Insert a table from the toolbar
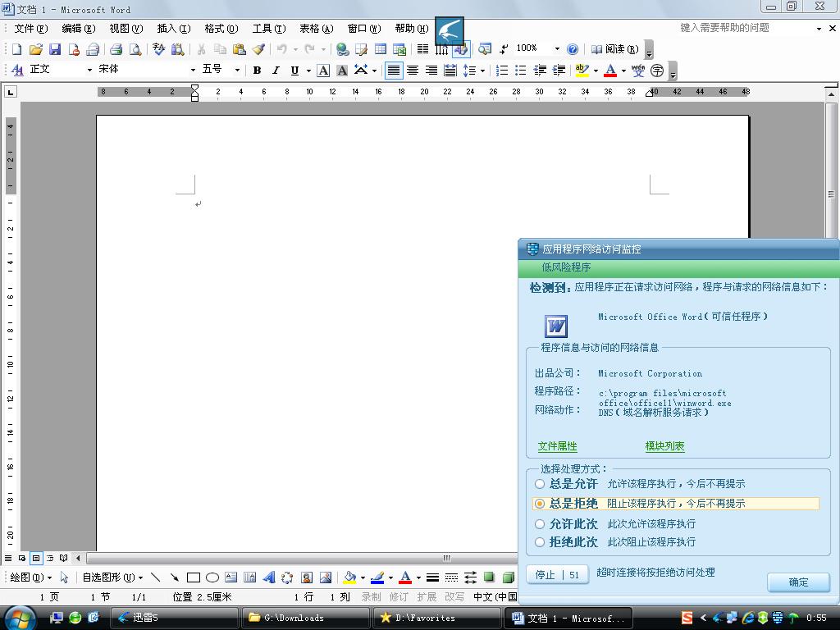 (381, 49)
